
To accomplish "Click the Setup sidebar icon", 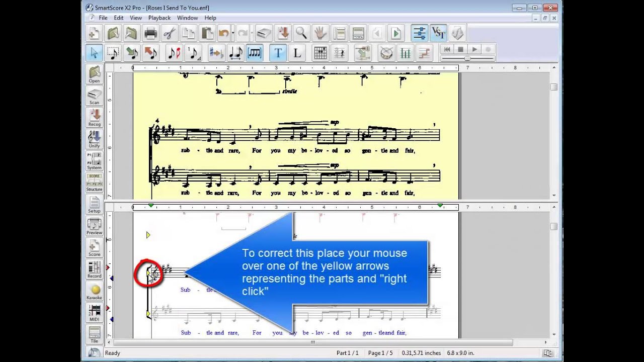I will pos(94,204).
